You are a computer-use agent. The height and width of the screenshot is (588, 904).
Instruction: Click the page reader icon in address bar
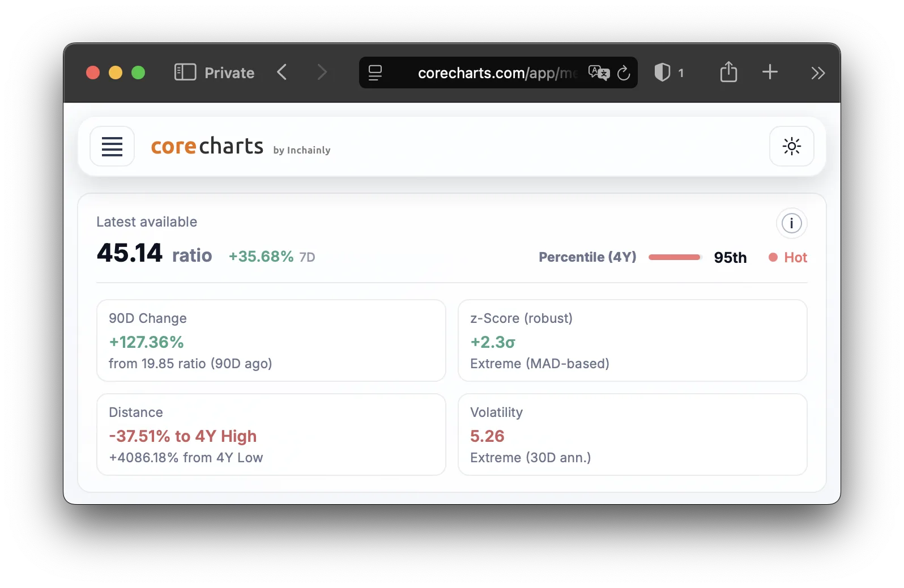click(375, 73)
